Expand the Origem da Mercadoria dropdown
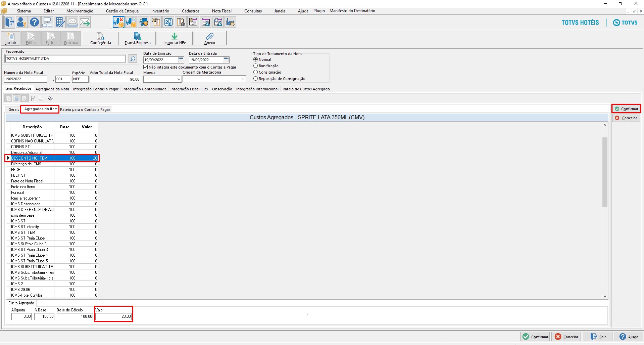644x345 pixels. (x=242, y=79)
